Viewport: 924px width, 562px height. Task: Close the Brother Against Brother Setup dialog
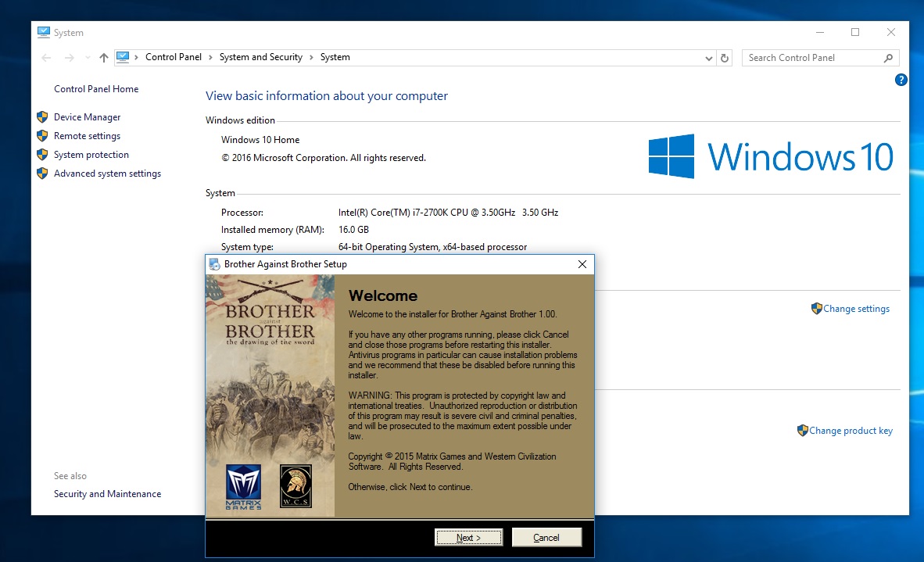coord(582,264)
